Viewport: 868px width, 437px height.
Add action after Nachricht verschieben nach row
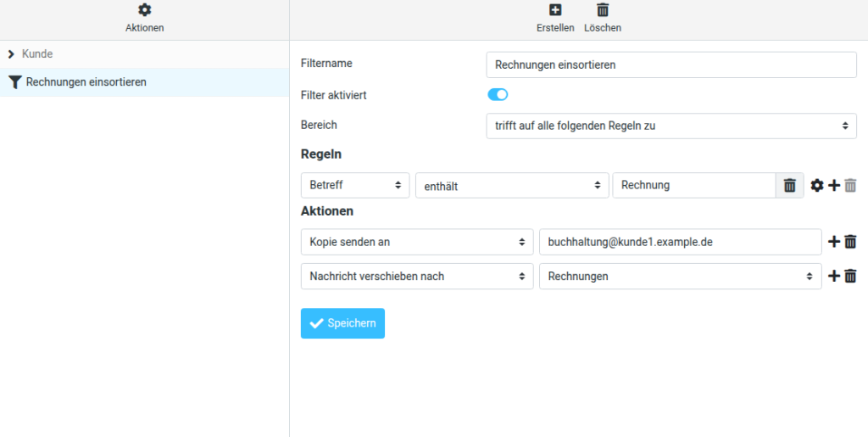[x=834, y=276]
